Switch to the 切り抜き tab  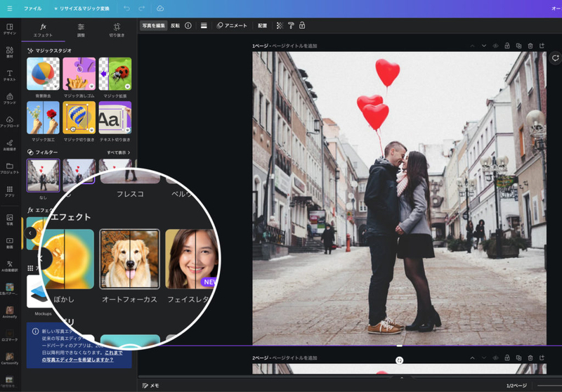pyautogui.click(x=117, y=30)
